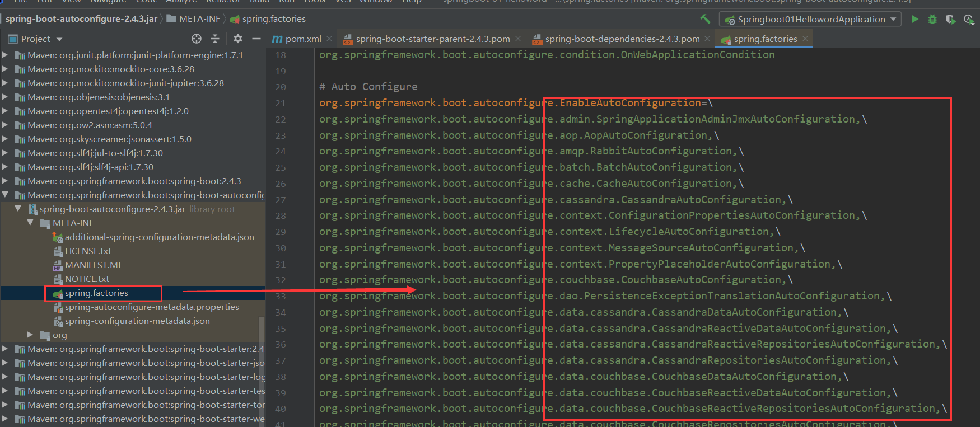Click the Maven pom.xml tab icon
Screen dimensions: 980x427
pyautogui.click(x=277, y=39)
